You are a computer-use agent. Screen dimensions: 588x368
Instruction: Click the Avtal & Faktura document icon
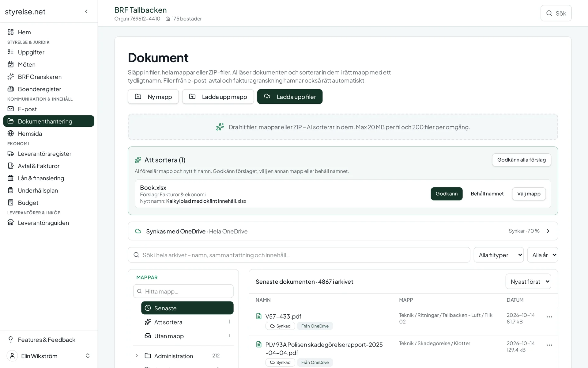point(11,166)
